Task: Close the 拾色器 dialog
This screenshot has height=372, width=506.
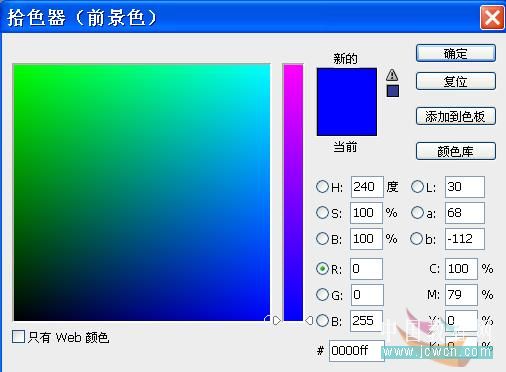Action: point(492,17)
